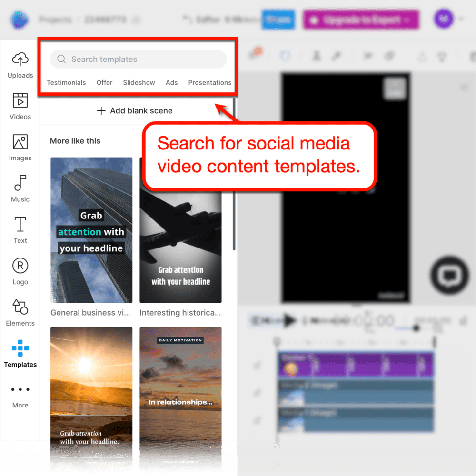Open the Uploads panel

click(x=20, y=63)
